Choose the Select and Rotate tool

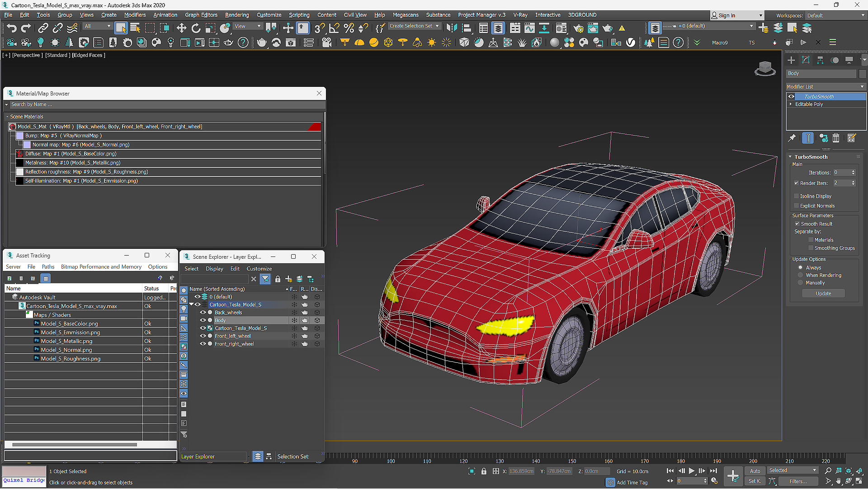(196, 28)
